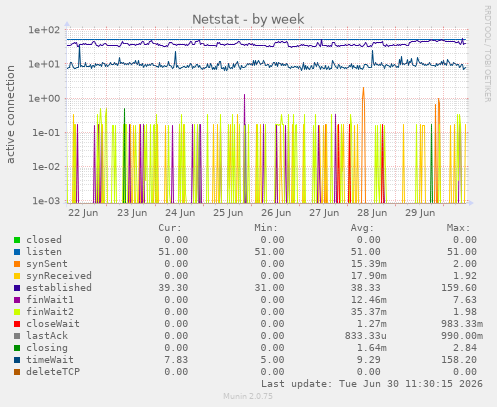Click established average value 38.33
Image resolution: width=497 pixels, height=407 pixels.
[x=365, y=288]
